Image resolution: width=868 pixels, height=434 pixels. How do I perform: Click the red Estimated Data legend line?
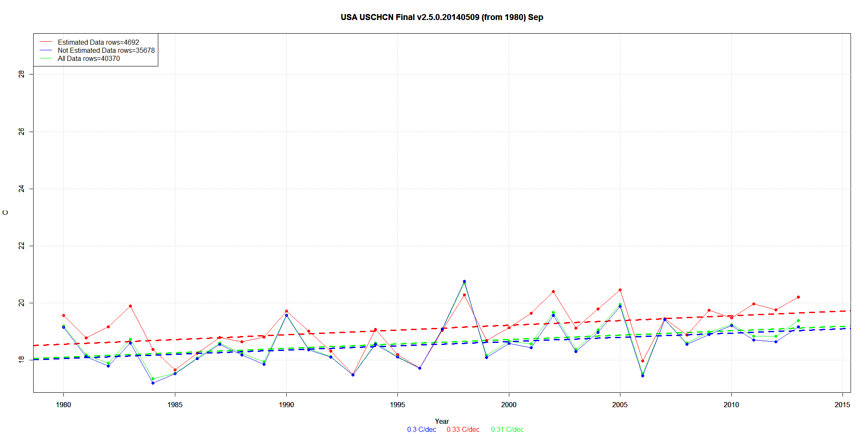(46, 42)
